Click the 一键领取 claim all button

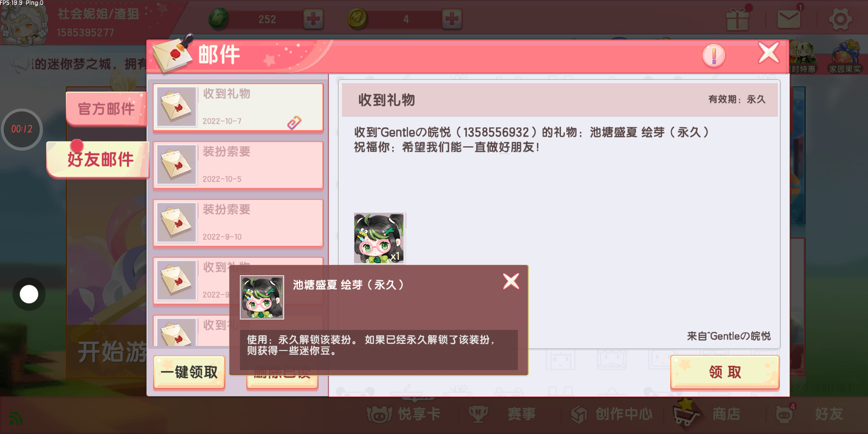[x=189, y=372]
